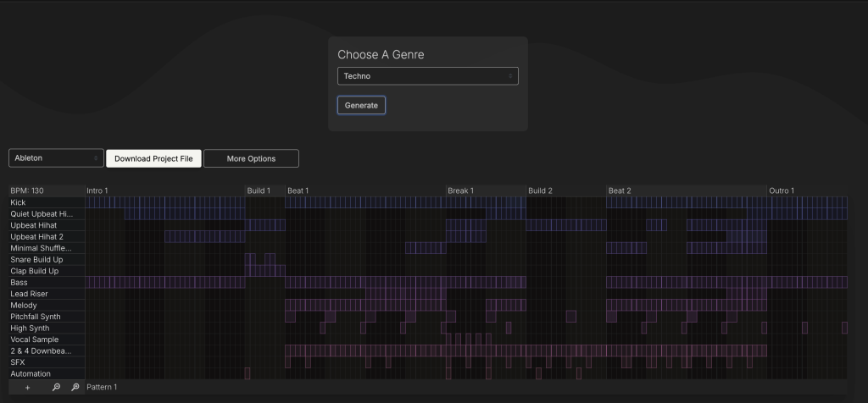This screenshot has width=868, height=403.
Task: Click the Vocal Sample track name
Action: (x=35, y=340)
